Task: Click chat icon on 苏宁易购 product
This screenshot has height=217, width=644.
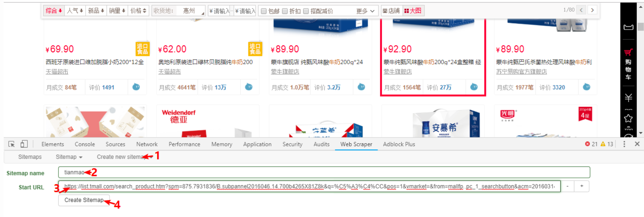Action: point(587,87)
